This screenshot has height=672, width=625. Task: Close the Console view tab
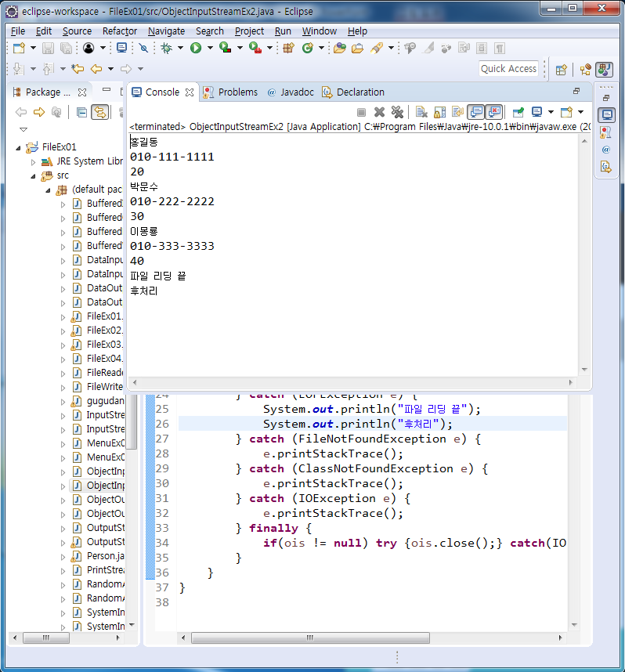[190, 92]
